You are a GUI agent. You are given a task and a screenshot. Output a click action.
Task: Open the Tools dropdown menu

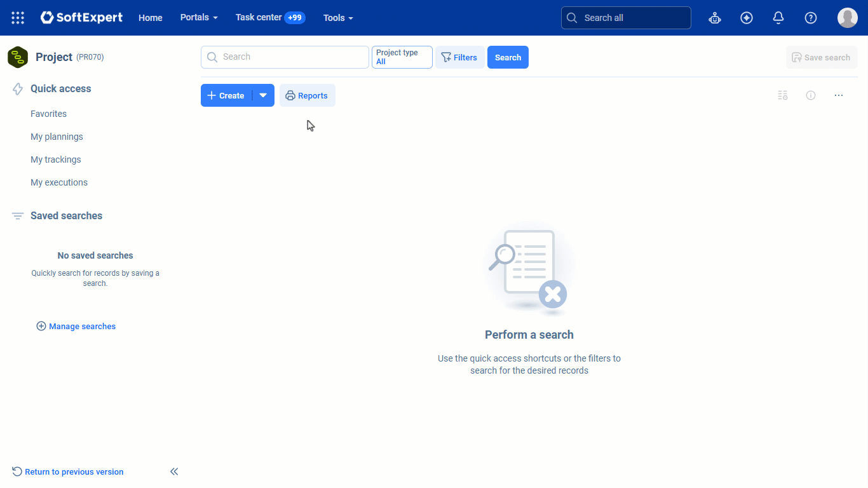coord(338,18)
